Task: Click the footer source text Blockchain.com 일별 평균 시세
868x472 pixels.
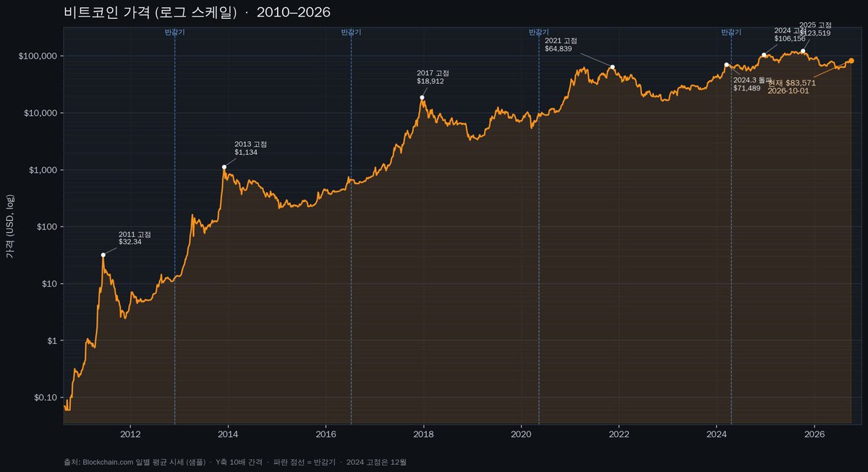Action: pos(133,462)
